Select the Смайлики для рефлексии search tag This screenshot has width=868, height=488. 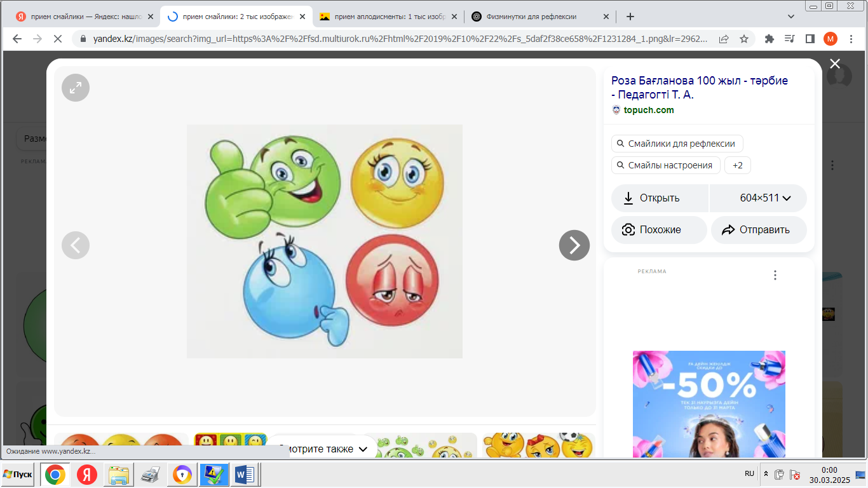coord(677,144)
